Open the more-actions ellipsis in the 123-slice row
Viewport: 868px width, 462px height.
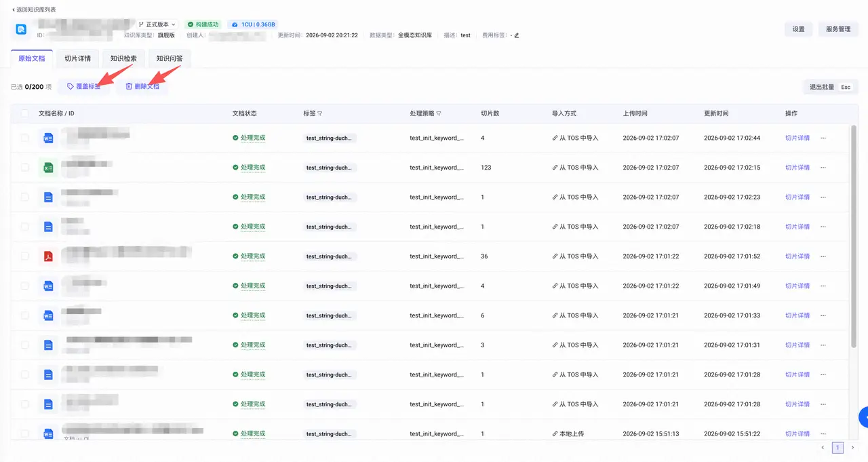(823, 168)
